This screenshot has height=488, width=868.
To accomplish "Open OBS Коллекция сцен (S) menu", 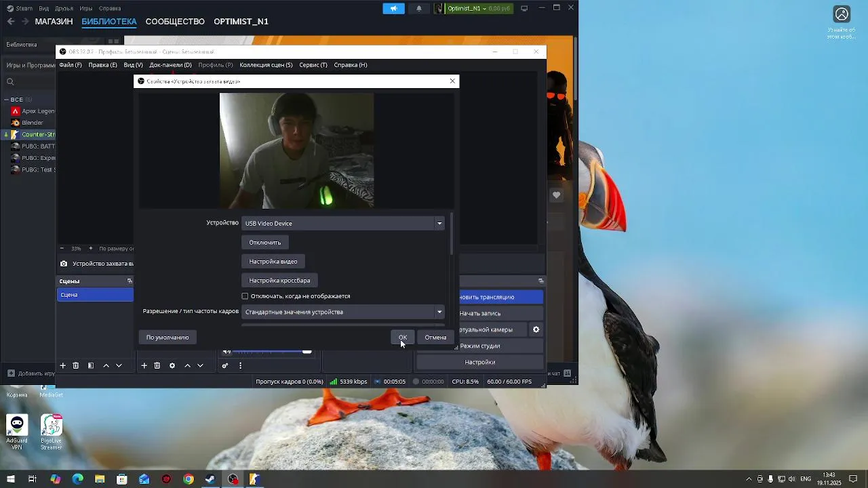I will point(266,65).
